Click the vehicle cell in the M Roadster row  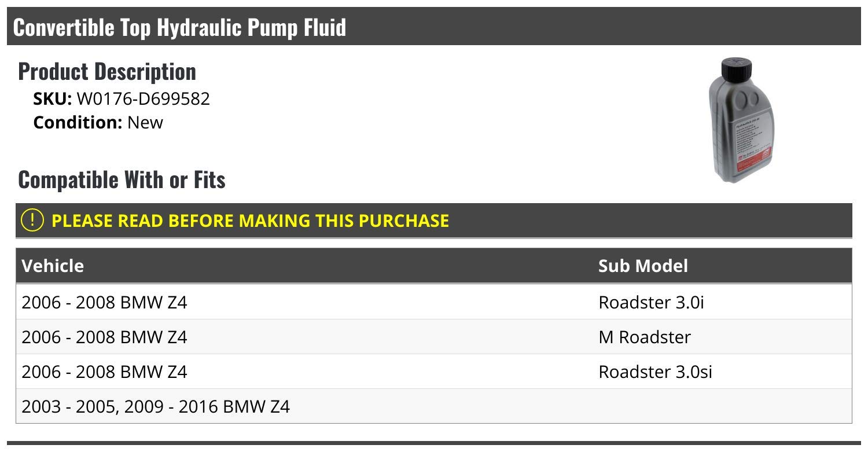point(104,337)
